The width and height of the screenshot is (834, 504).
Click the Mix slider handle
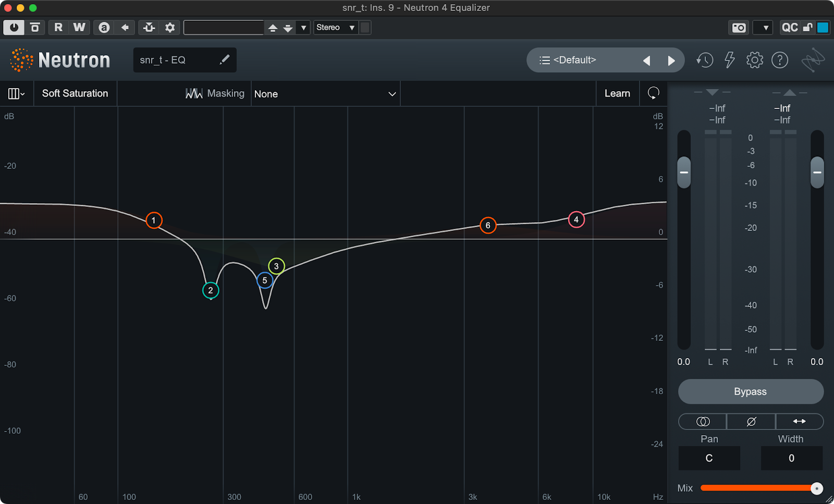pos(817,488)
